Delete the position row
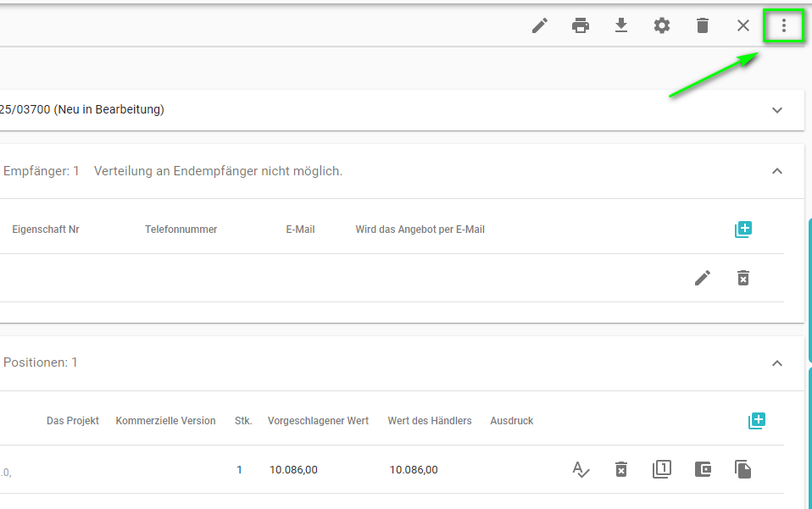 tap(621, 469)
